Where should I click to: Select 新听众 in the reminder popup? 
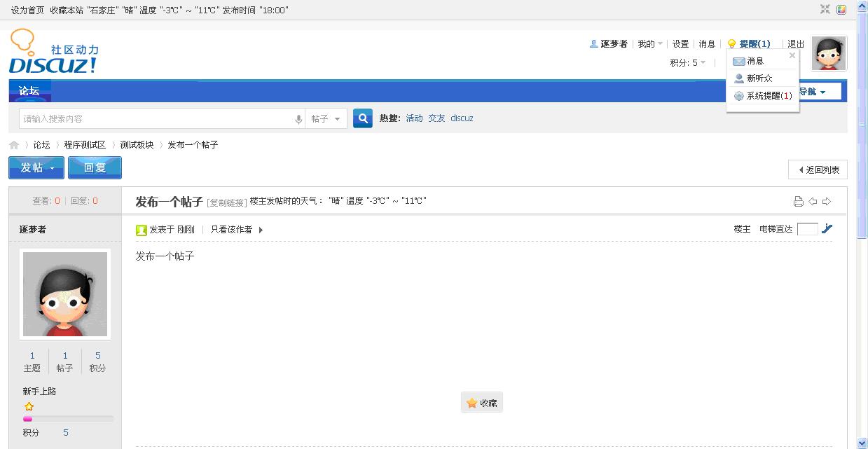tap(759, 78)
